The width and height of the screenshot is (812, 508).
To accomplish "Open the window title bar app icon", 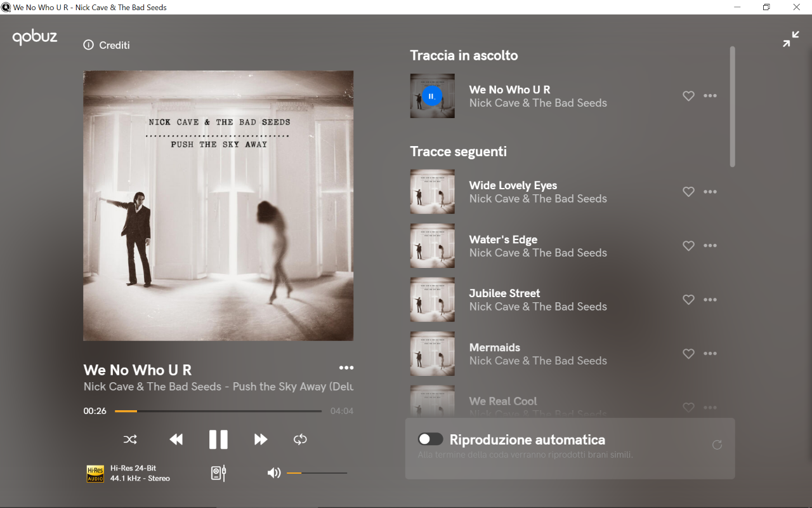I will pos(6,7).
